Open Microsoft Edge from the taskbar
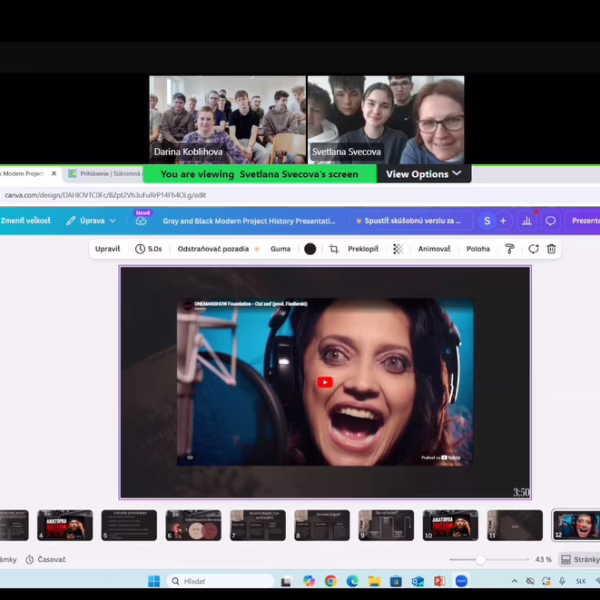600x600 pixels. (352, 581)
